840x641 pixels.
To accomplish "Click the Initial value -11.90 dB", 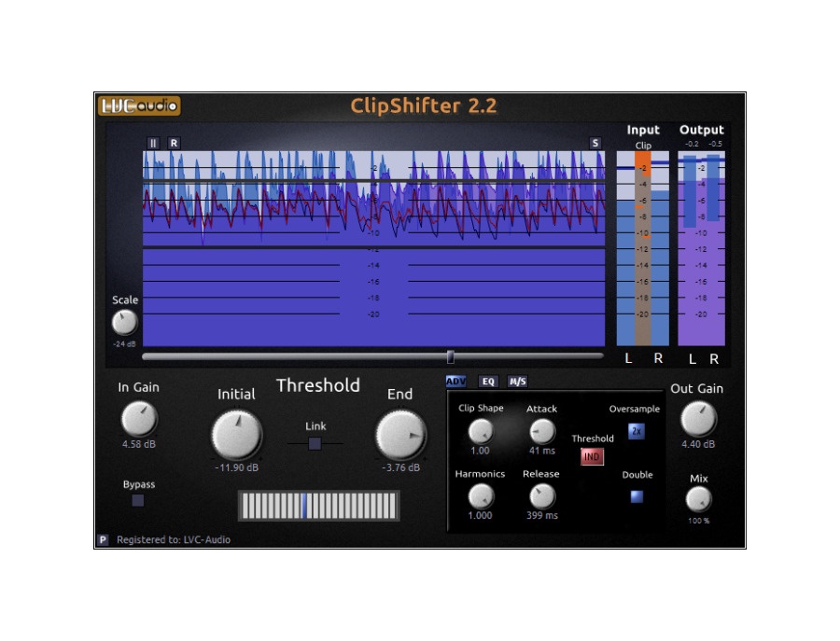I will 237,467.
